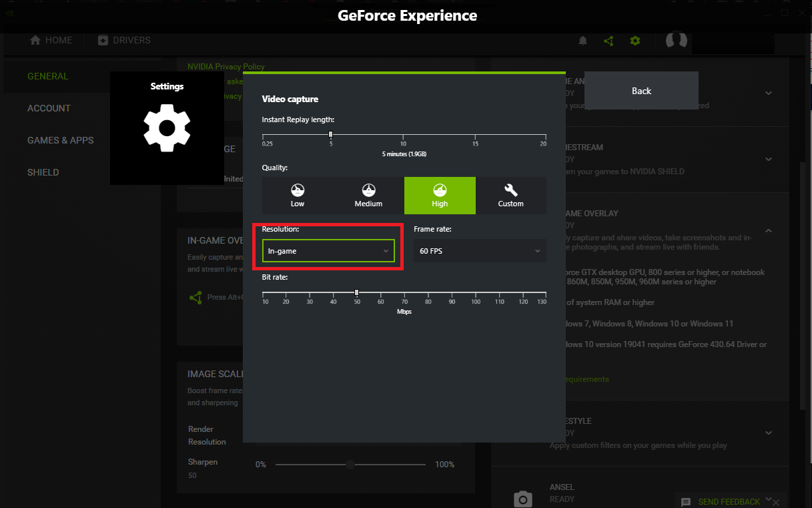Click the Home house icon
This screenshot has width=812, height=508.
[x=36, y=40]
